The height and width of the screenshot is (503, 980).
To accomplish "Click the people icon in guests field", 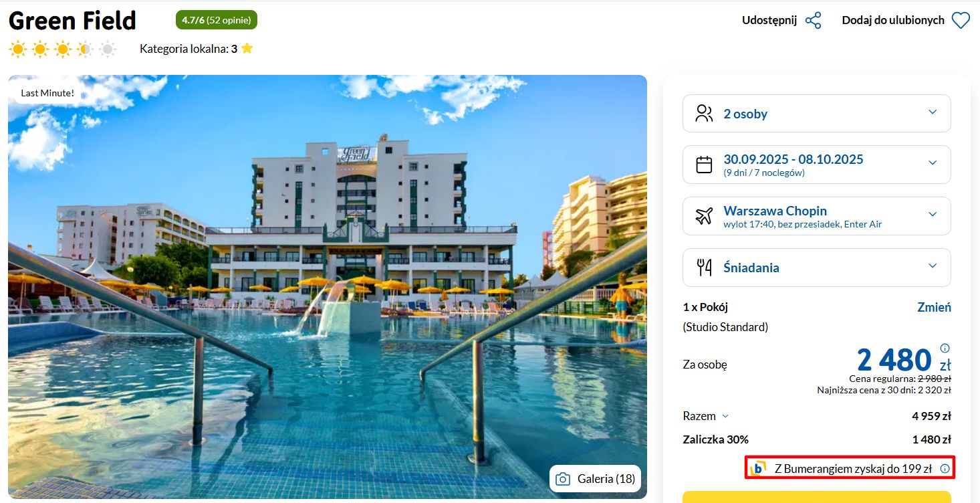I will [x=704, y=113].
